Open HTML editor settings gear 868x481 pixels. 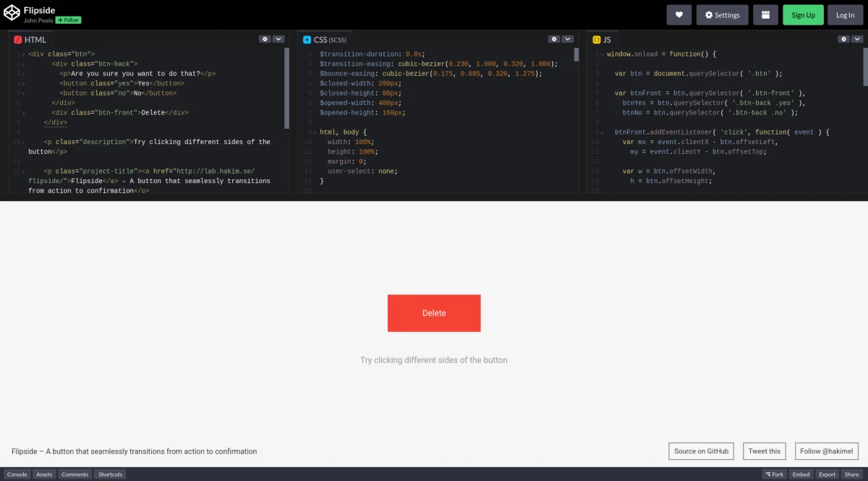[x=265, y=39]
